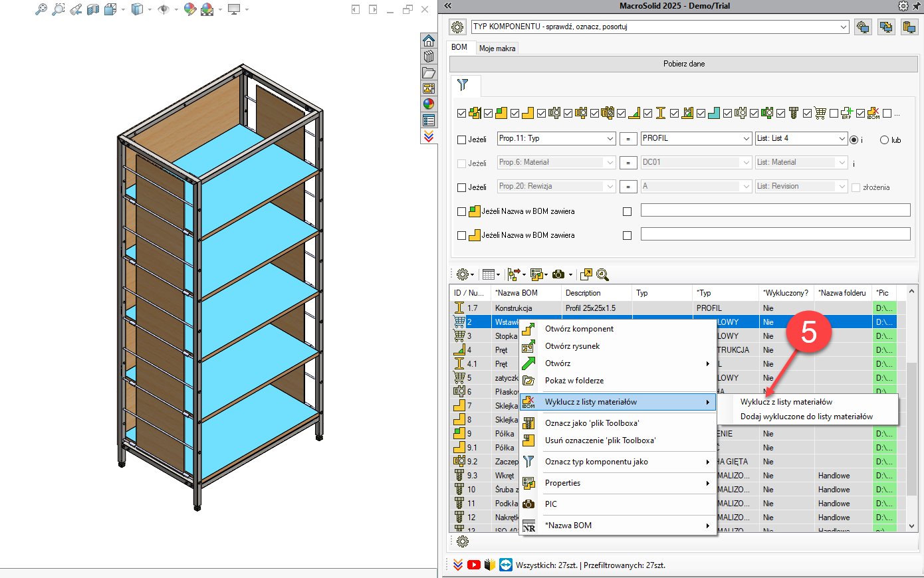This screenshot has width=924, height=578.
Task: Click export arrow icon in BOM toolbar
Action: tap(586, 274)
